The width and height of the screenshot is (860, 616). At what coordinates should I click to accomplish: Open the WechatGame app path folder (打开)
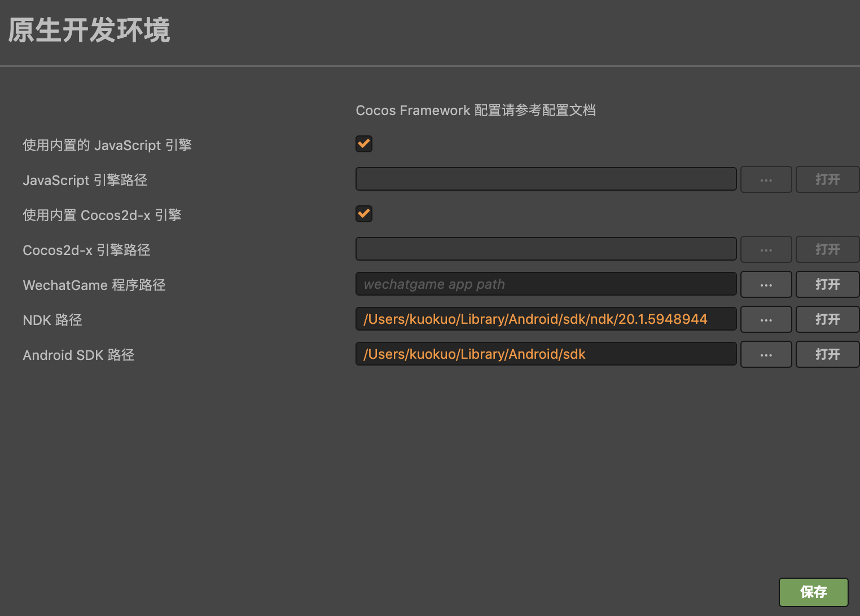(827, 284)
